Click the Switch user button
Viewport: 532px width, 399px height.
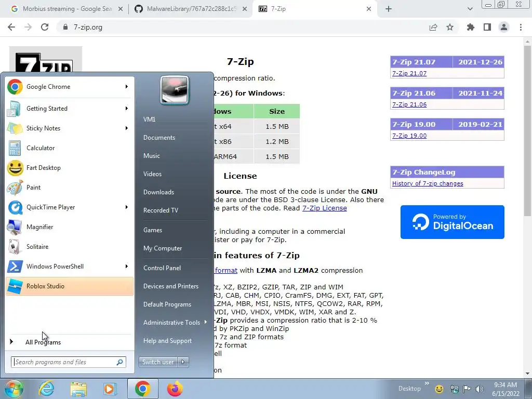pyautogui.click(x=158, y=362)
